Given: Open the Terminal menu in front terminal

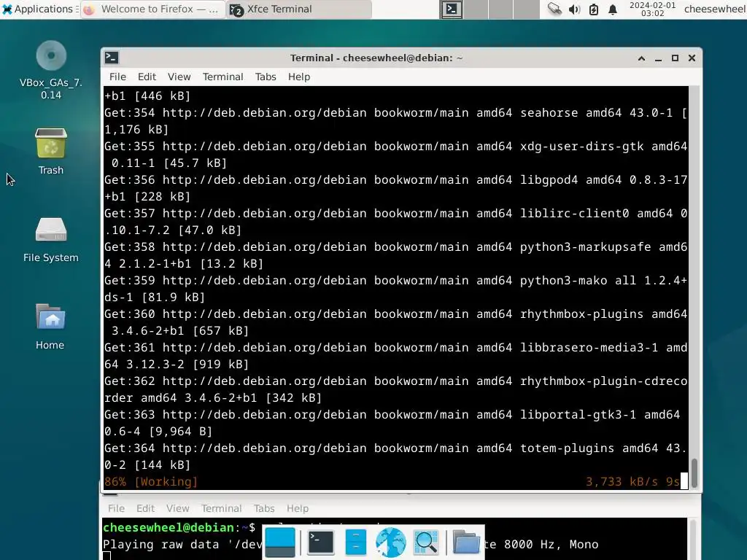Looking at the screenshot, I should coord(223,77).
